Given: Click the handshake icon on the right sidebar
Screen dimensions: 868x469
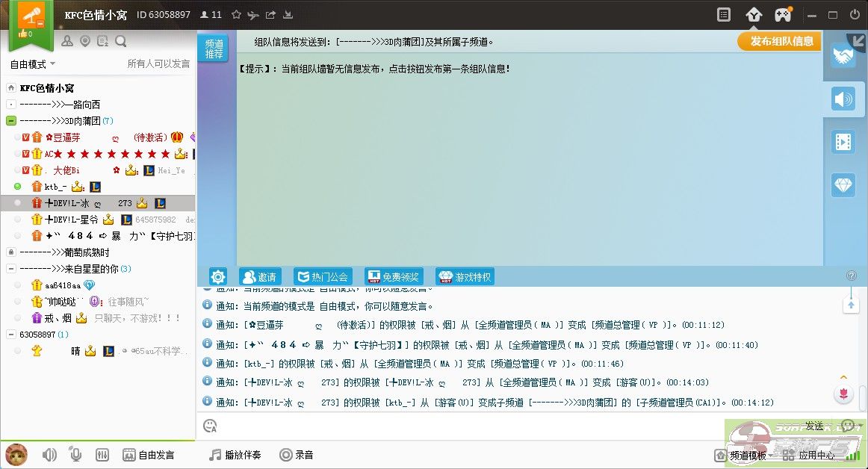Looking at the screenshot, I should point(844,55).
